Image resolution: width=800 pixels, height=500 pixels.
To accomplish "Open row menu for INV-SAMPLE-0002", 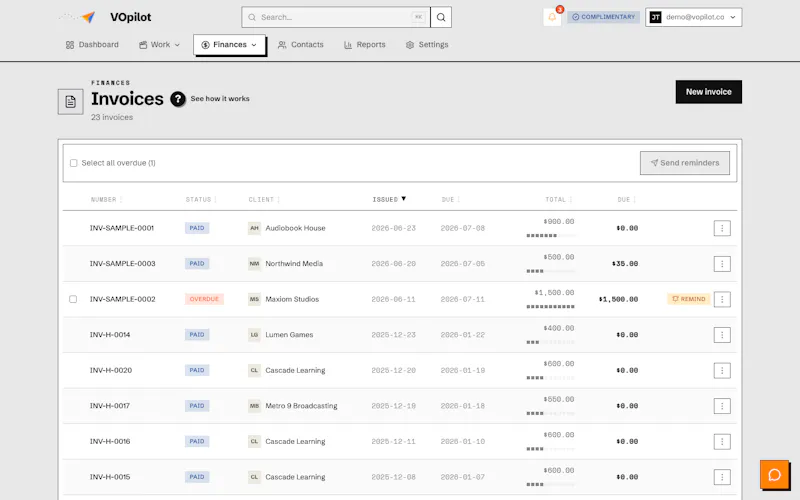I will (722, 299).
